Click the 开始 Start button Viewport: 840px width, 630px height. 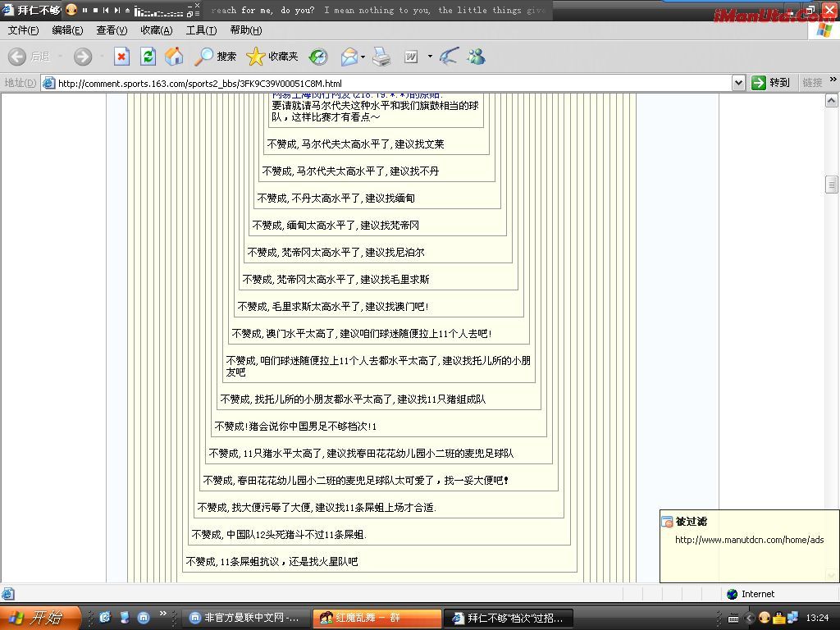pos(39,618)
